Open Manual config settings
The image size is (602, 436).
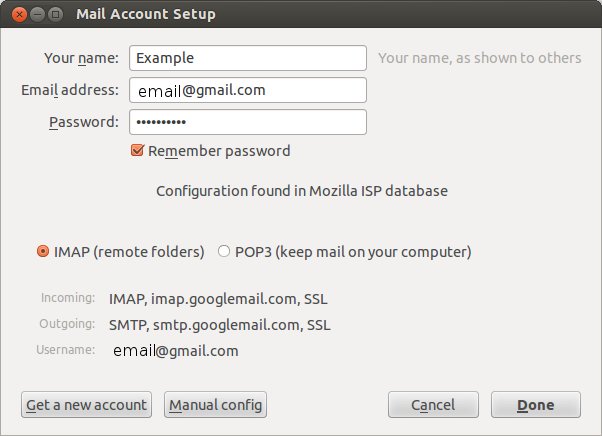[x=215, y=405]
